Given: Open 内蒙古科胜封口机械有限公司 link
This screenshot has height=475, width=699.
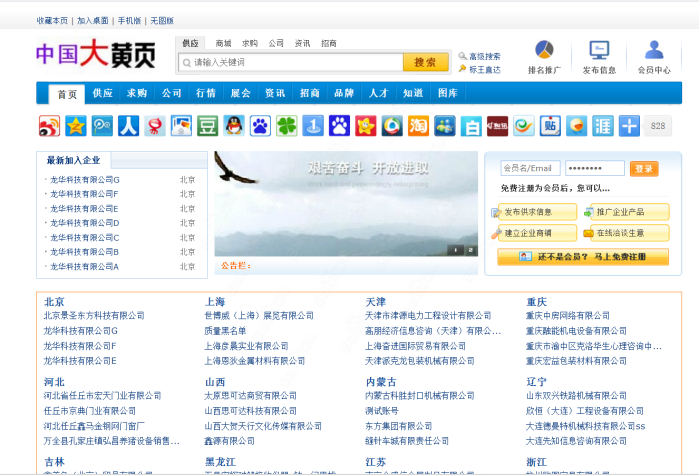Looking at the screenshot, I should click(x=419, y=395).
